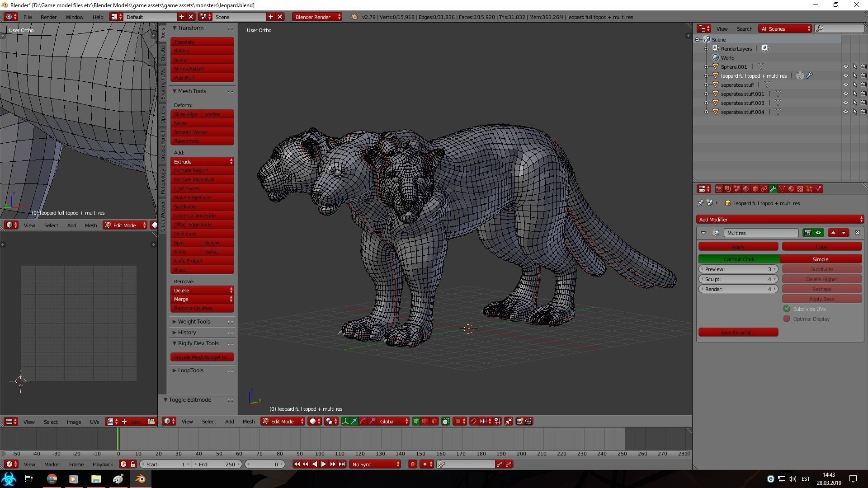Uncheck Subdivide UVs in the Multires modifier
The width and height of the screenshot is (868, 488).
(x=787, y=309)
